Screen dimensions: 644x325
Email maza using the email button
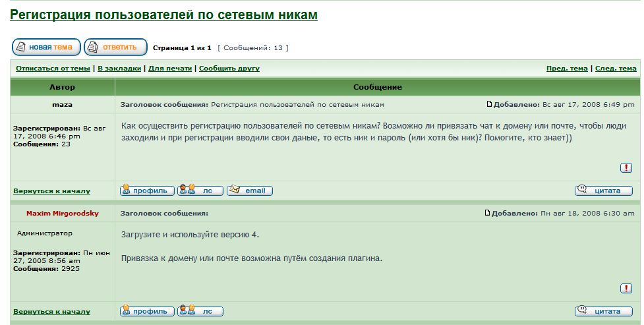pyautogui.click(x=249, y=191)
